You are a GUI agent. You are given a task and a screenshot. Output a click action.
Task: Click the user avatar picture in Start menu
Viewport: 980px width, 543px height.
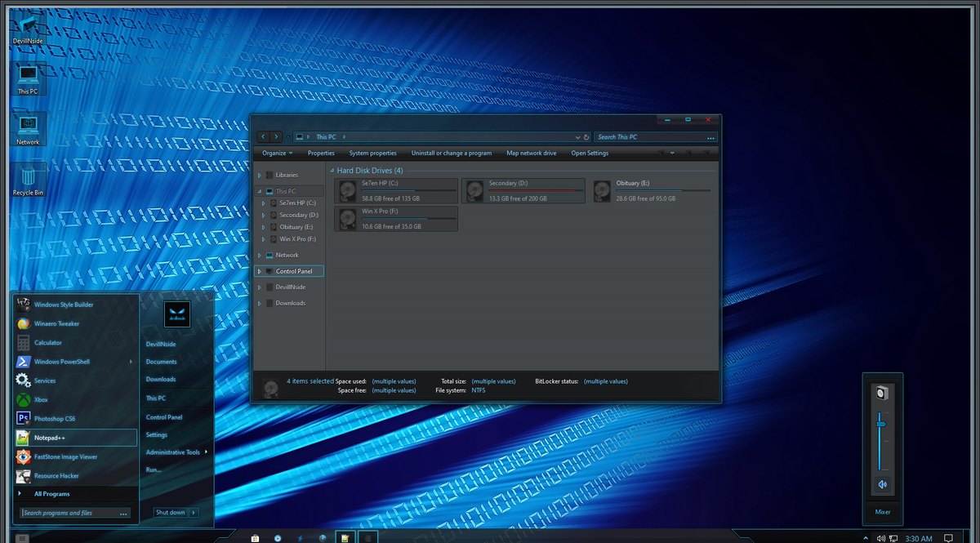(177, 314)
